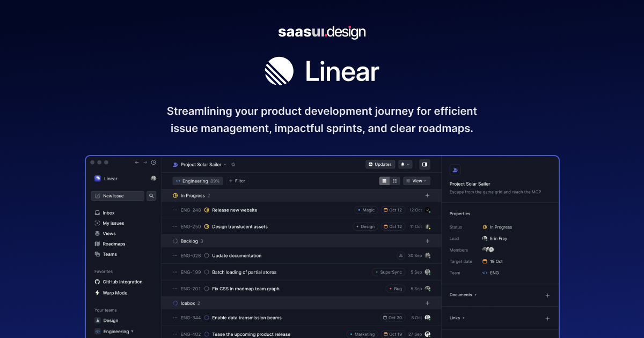Select the Design team

106,320
